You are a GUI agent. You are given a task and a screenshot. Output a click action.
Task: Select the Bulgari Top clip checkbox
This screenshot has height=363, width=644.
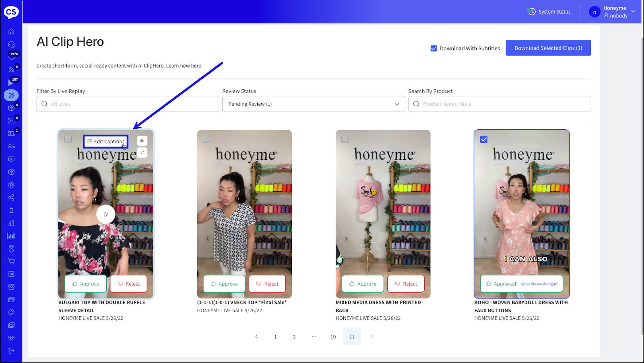click(x=68, y=139)
